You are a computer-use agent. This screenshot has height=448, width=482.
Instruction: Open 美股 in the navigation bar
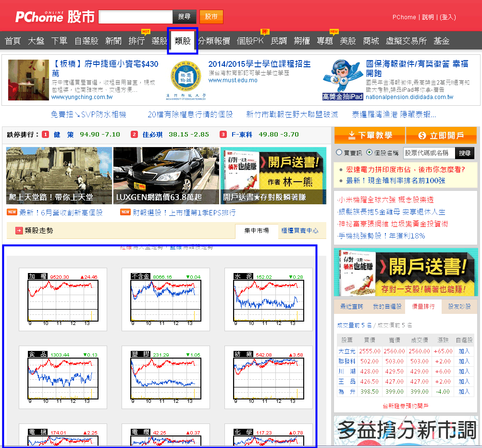click(x=347, y=40)
